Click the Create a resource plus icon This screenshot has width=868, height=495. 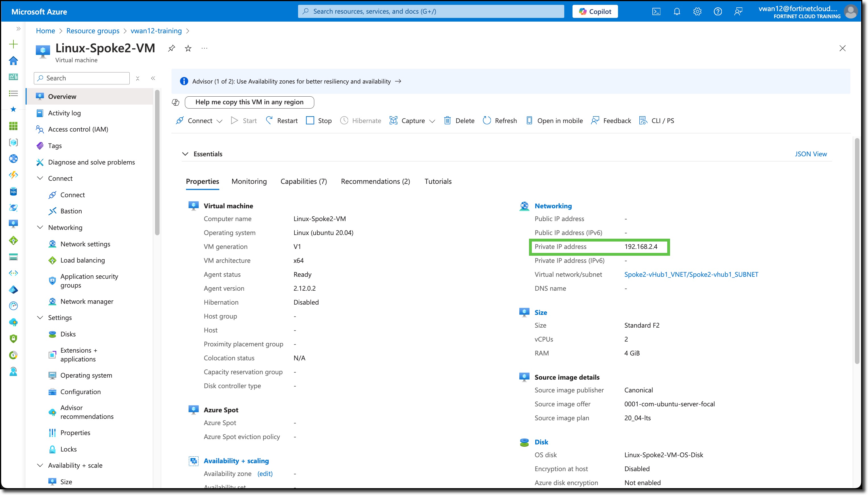[13, 44]
